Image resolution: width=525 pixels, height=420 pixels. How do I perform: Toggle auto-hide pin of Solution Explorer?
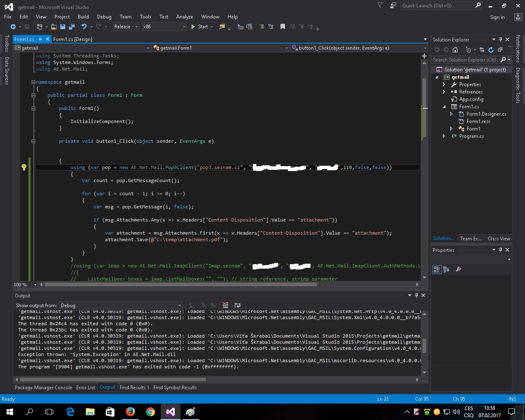point(500,39)
